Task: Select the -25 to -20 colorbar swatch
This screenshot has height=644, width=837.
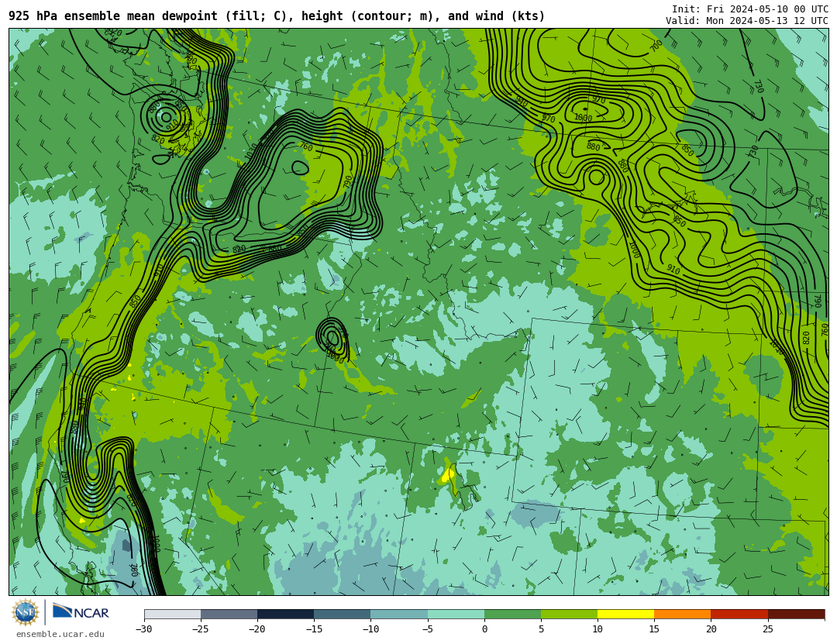Action: (x=229, y=615)
